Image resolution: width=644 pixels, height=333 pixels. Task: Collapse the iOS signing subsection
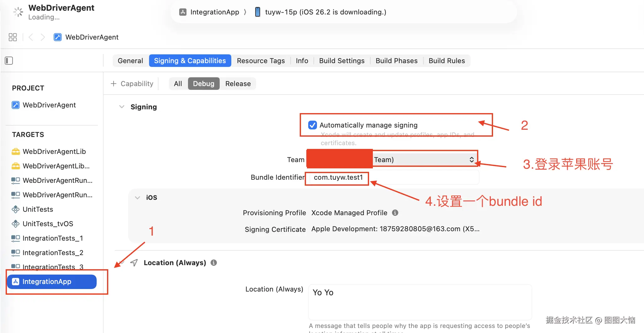pyautogui.click(x=137, y=198)
